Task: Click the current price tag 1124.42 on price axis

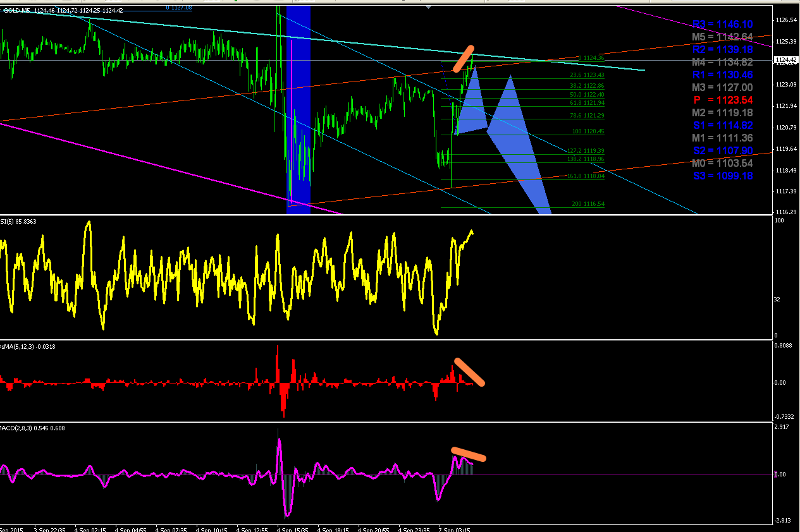Action: click(x=787, y=60)
